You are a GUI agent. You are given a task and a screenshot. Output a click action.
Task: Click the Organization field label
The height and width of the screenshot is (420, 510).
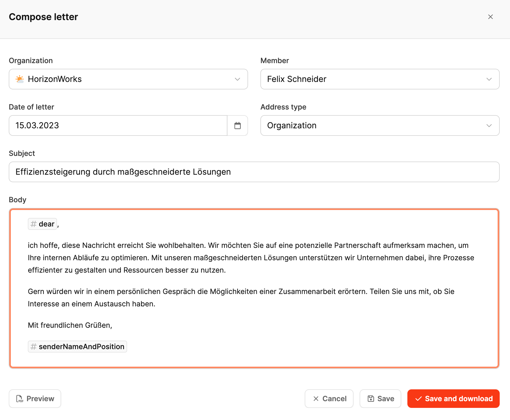31,61
